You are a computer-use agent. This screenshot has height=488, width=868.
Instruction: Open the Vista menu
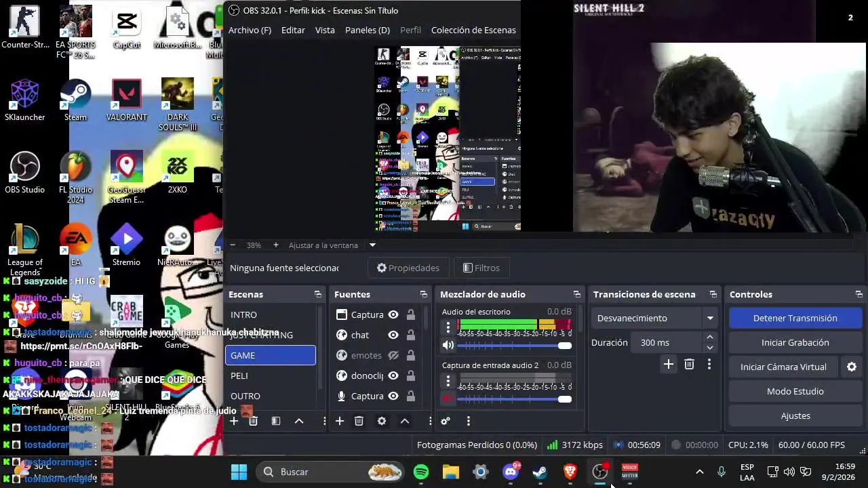tap(325, 30)
